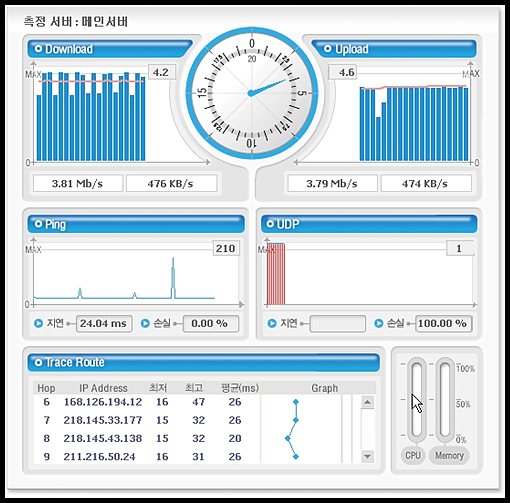Viewport: 510px width, 503px height.
Task: Click the Memory label button
Action: point(449,455)
